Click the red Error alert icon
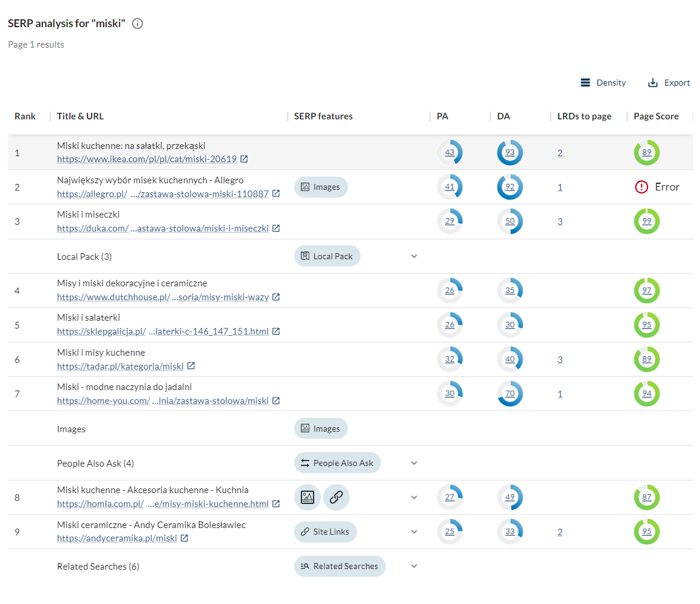The width and height of the screenshot is (700, 604). [x=642, y=187]
